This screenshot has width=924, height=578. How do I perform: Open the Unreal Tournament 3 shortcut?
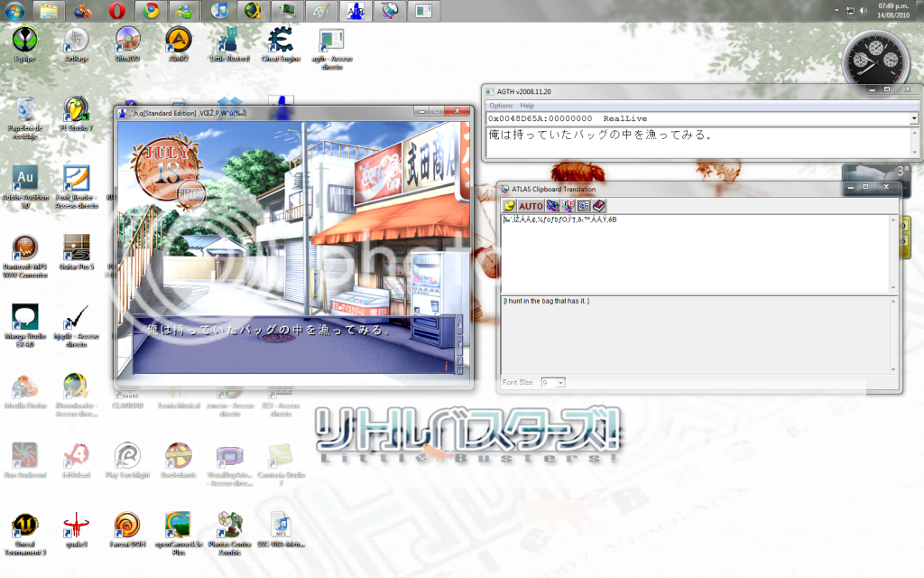pos(24,534)
